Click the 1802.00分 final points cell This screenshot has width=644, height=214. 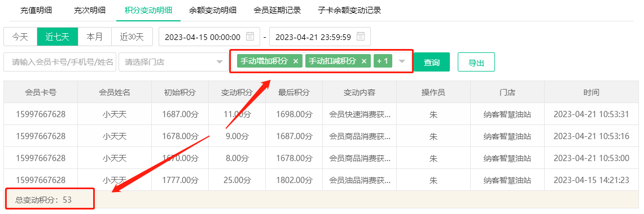point(294,180)
